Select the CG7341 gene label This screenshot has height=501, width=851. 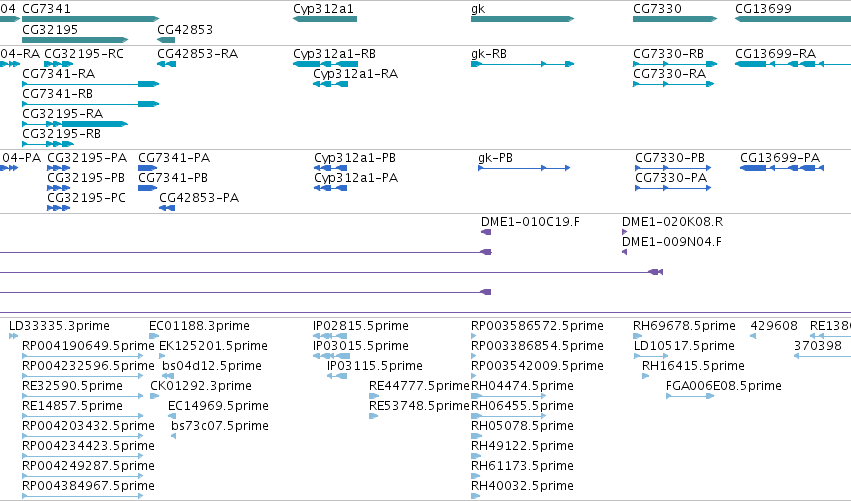pyautogui.click(x=46, y=9)
